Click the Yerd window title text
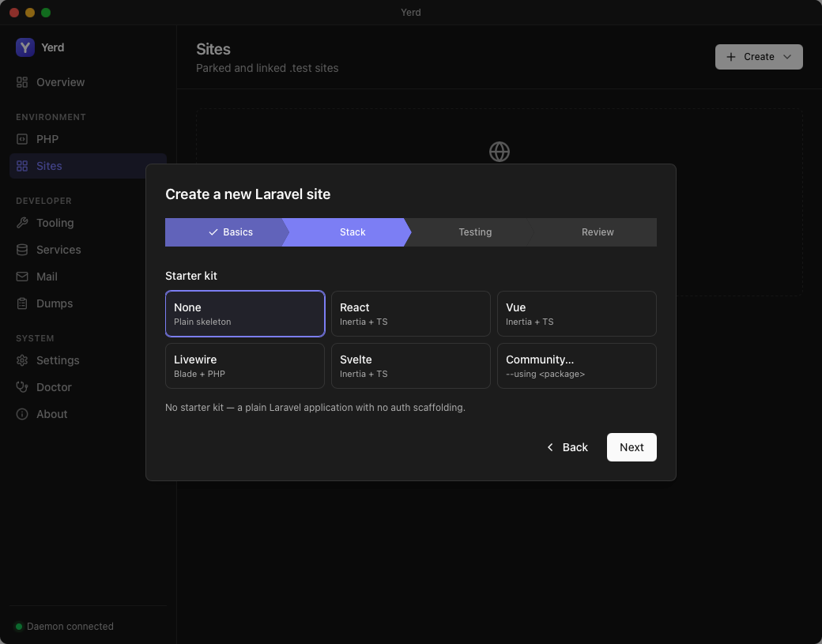This screenshot has width=822, height=644. click(411, 13)
